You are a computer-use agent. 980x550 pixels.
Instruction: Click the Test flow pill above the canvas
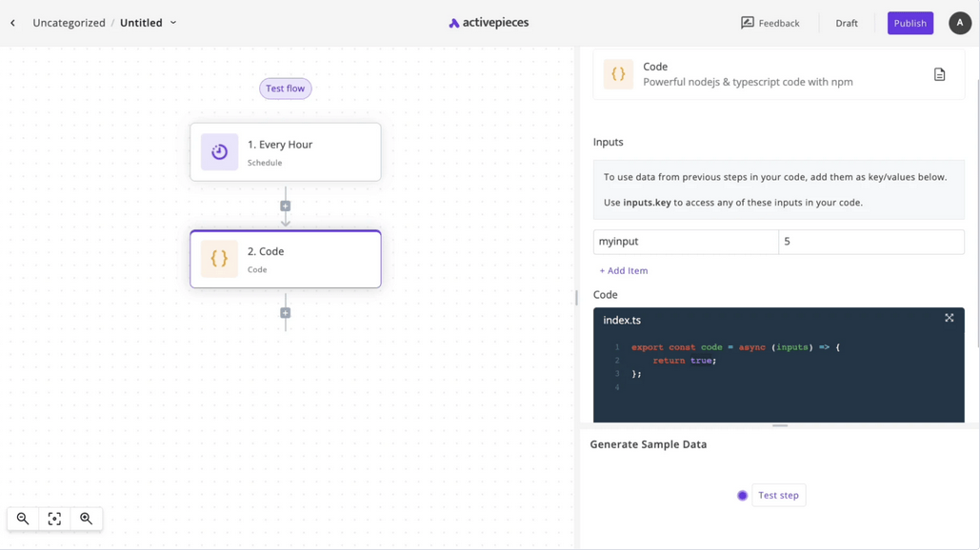(285, 88)
